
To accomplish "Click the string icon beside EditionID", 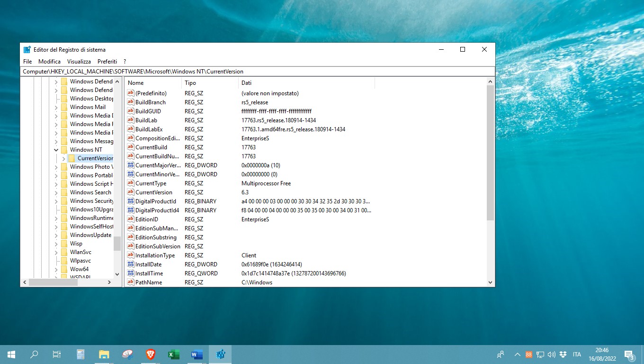I will pyautogui.click(x=131, y=219).
